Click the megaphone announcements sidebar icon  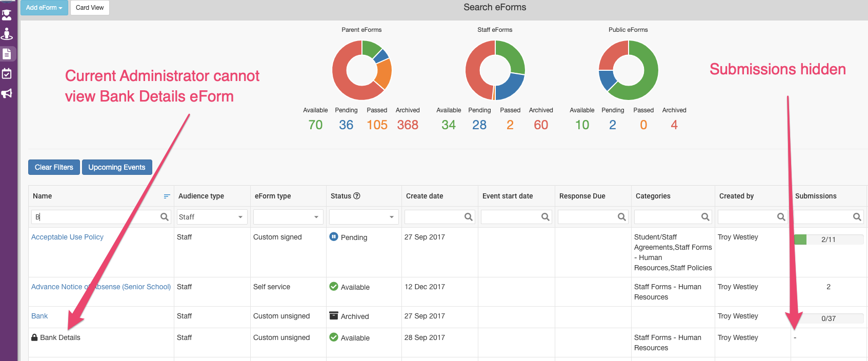[x=7, y=93]
